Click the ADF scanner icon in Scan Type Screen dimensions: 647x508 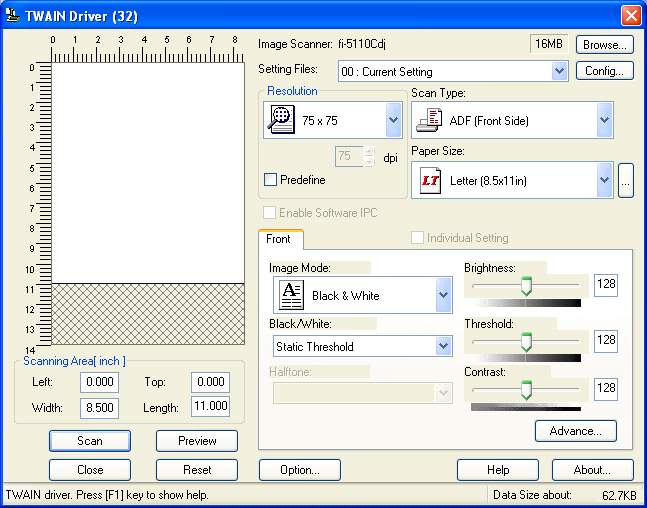click(x=429, y=121)
